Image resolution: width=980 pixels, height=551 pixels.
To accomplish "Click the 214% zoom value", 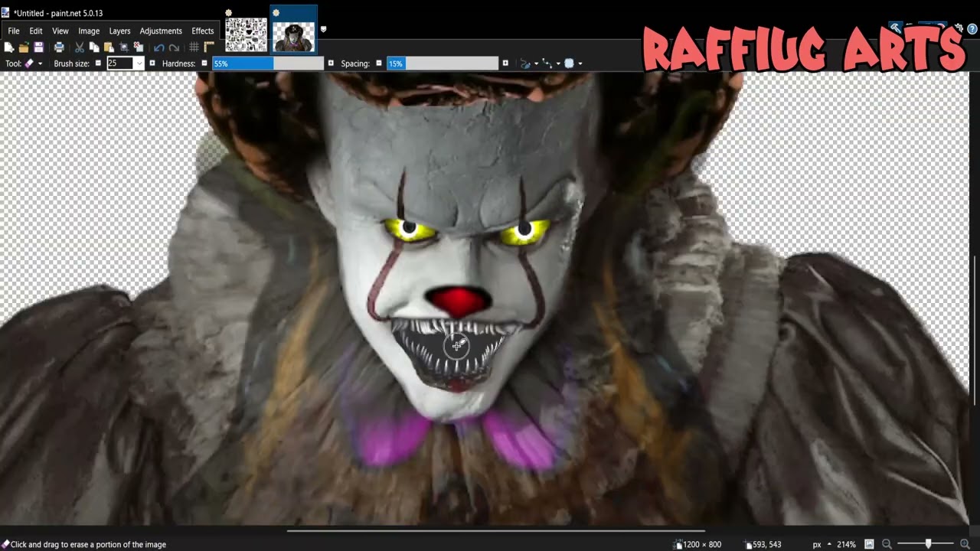I will click(846, 544).
